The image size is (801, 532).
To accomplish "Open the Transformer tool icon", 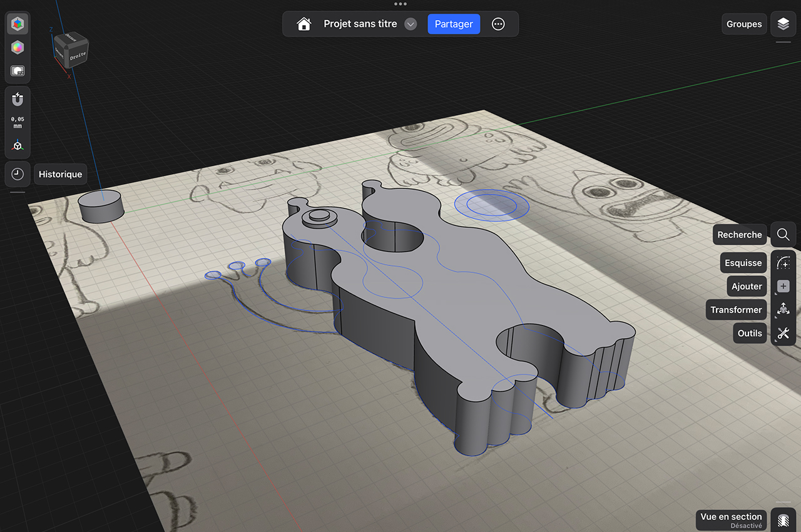I will pyautogui.click(x=783, y=309).
